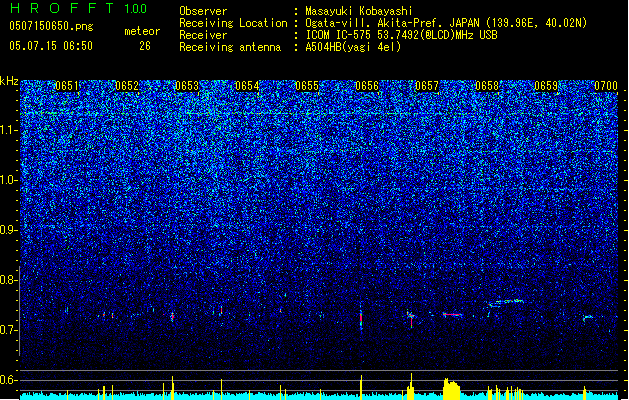Select the Ogata-vill. Akita-Pref. JAPAN location text
The image size is (629, 400).
pos(446,23)
